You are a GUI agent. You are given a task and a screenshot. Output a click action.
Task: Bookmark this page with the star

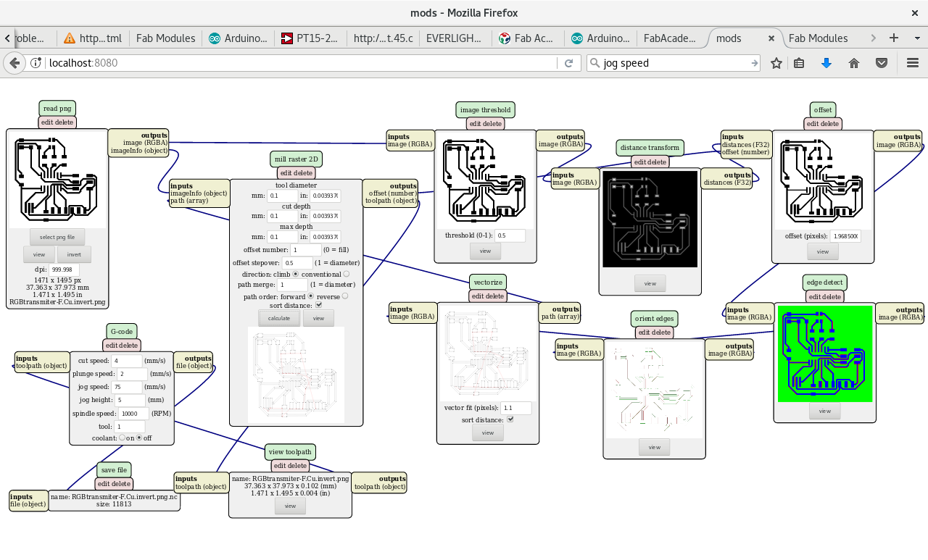[776, 63]
